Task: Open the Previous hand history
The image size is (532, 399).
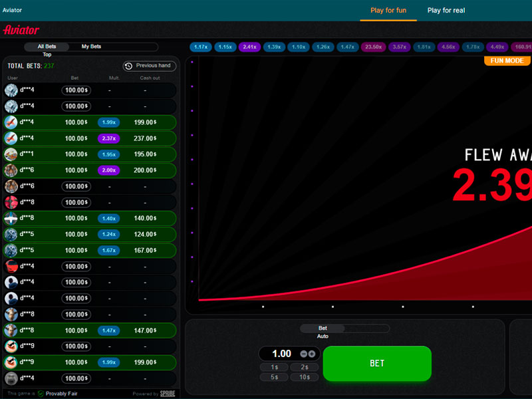Action: pos(148,66)
